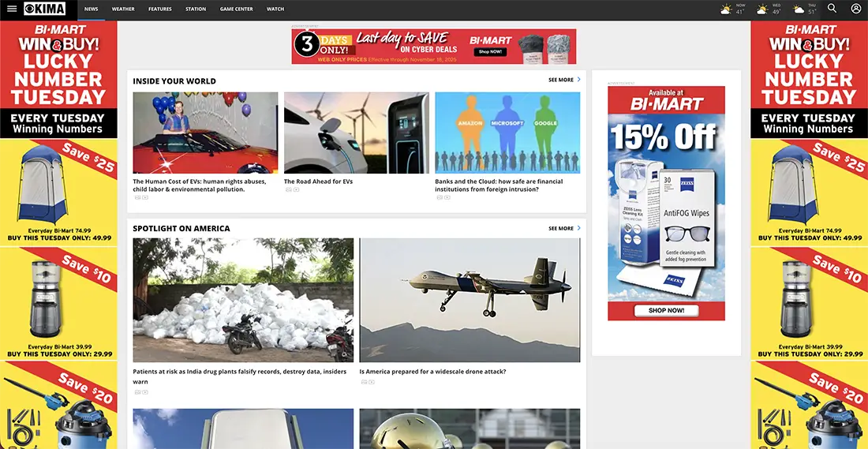Click the NOW 41° weather icon
The width and height of the screenshot is (868, 449).
point(726,9)
